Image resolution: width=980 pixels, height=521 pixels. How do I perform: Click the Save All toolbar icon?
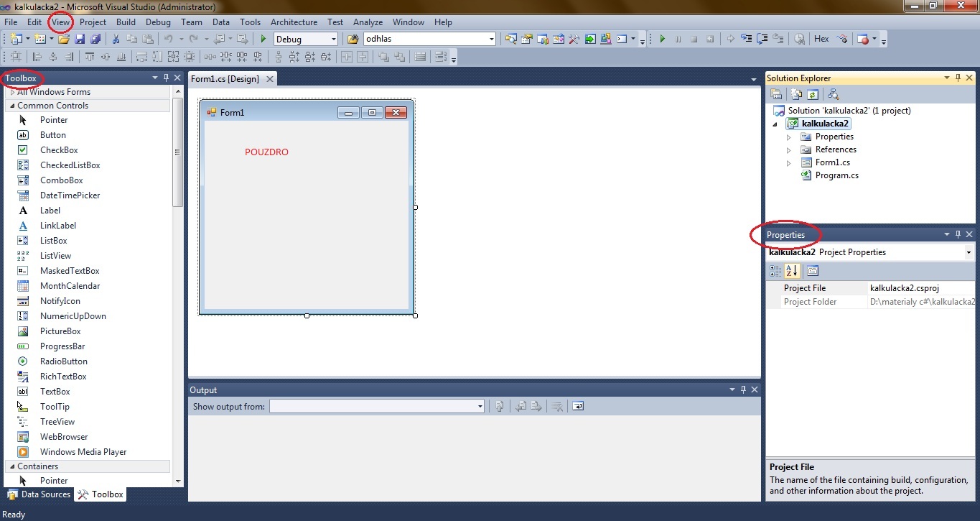point(97,39)
